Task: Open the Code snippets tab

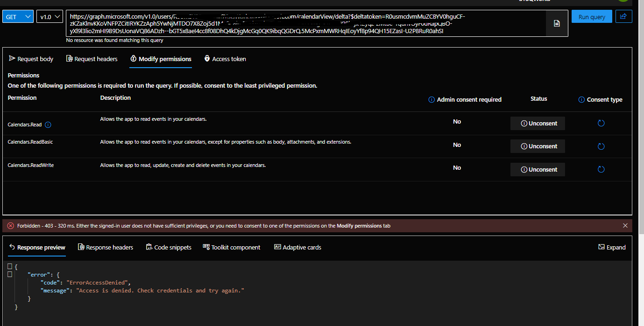Action: 169,247
